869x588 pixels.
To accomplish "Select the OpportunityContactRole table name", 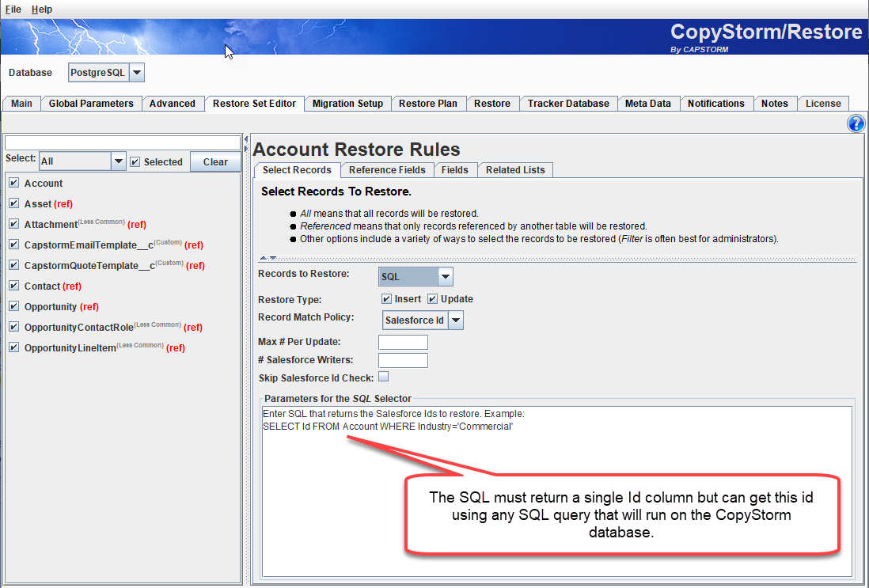I will (x=78, y=328).
